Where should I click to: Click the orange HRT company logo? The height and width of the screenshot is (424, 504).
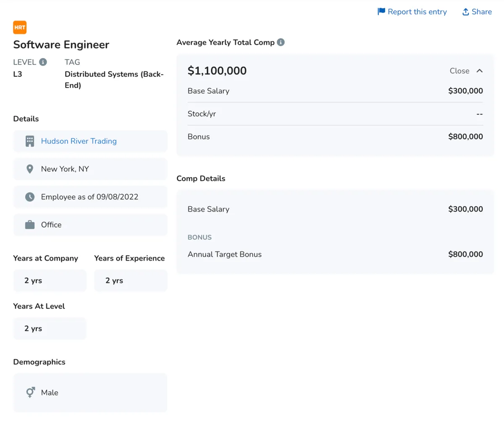click(20, 27)
